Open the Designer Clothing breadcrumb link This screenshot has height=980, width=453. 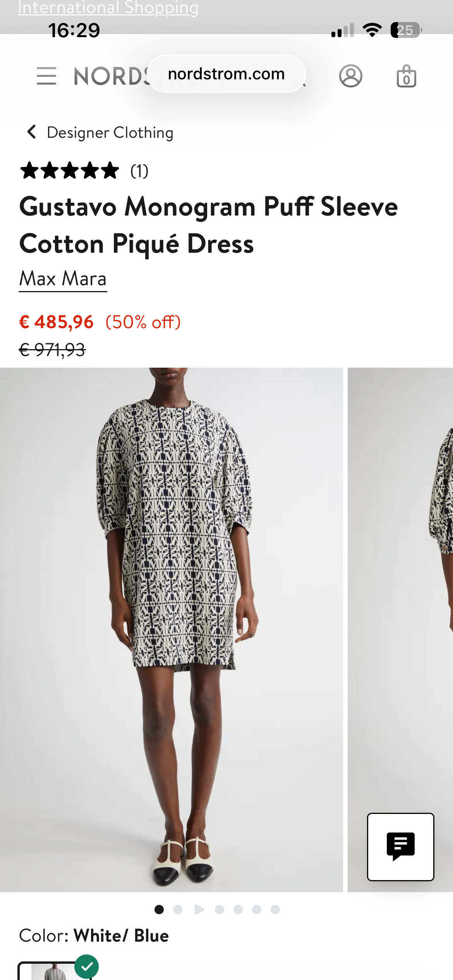point(110,132)
